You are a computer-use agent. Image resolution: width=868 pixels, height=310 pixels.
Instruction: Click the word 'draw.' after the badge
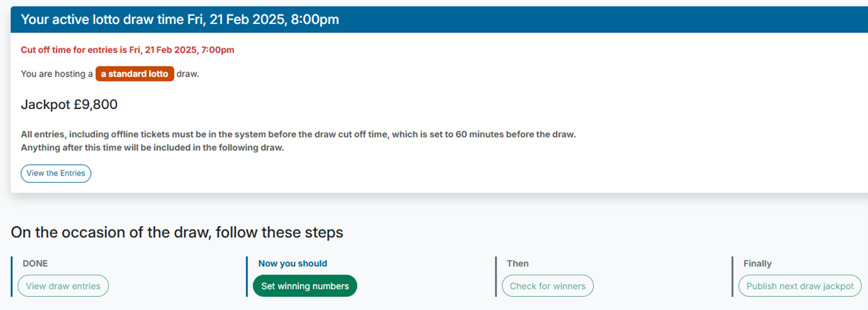click(x=188, y=74)
